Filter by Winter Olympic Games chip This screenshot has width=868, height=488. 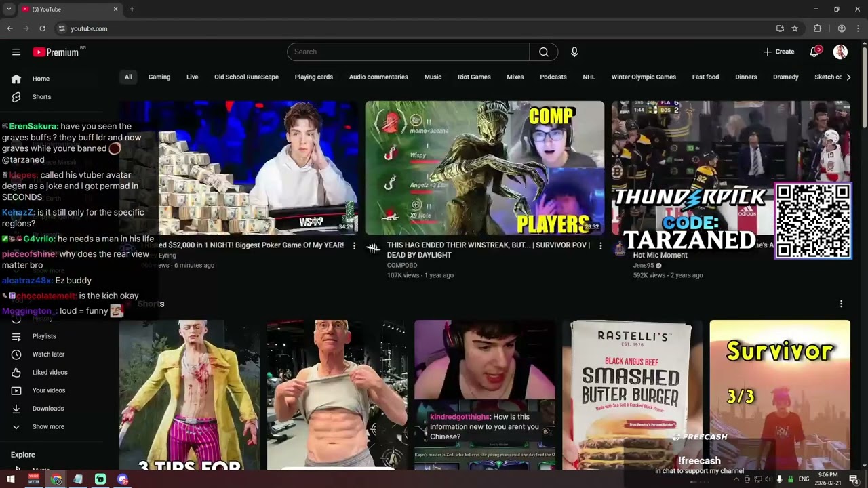644,77
